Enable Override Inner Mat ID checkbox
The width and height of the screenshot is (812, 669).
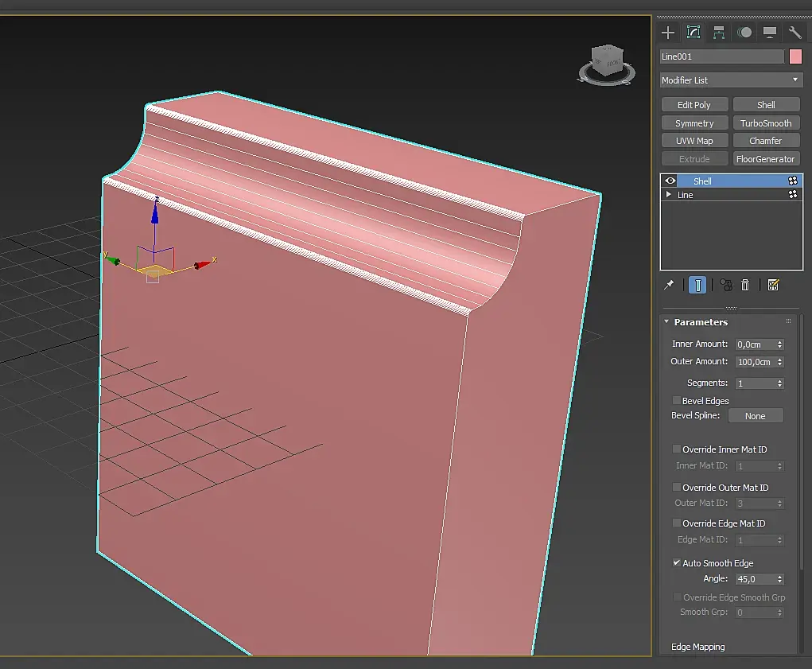point(677,449)
